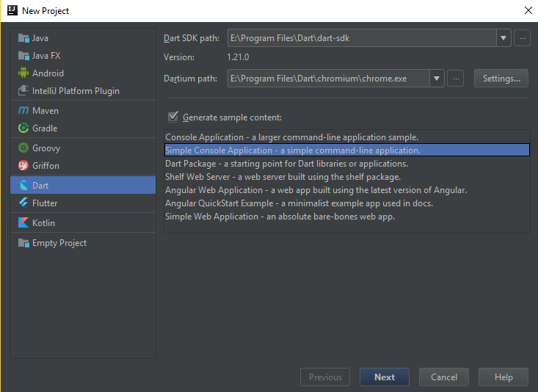Browse for Dartium path executable
The image size is (538, 392).
456,78
